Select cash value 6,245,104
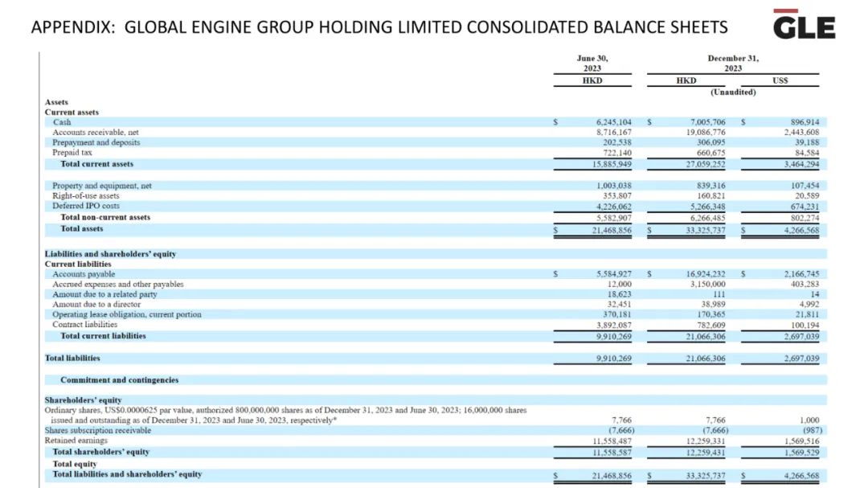Viewport: 868px width, 488px height. [x=614, y=122]
